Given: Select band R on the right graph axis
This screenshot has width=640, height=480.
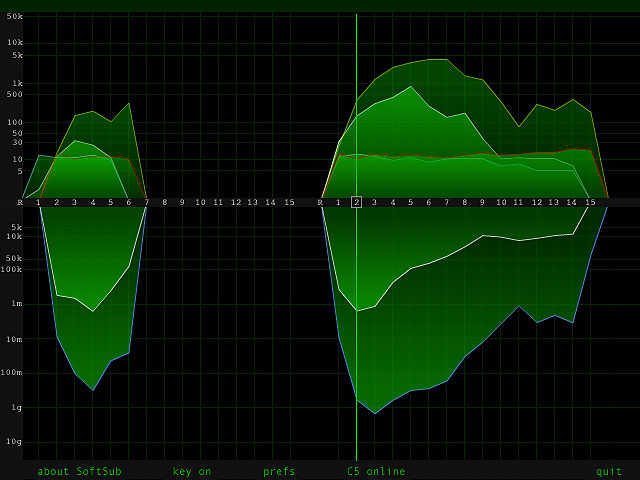Looking at the screenshot, I should [320, 202].
